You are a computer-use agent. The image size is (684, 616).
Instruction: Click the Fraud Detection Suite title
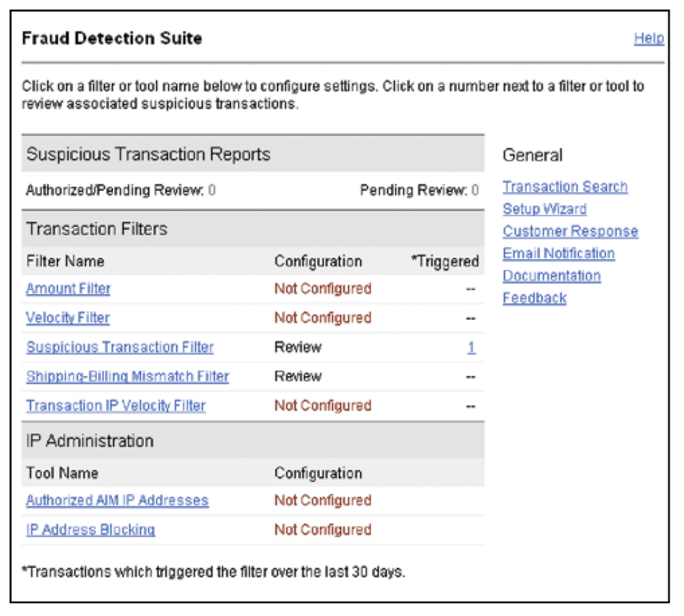[x=112, y=38]
